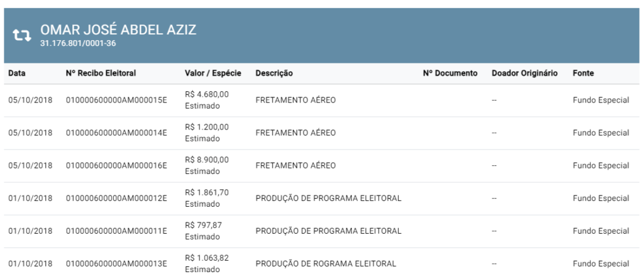Click the Nº Recibo Eleitoral column header
This screenshot has width=644, height=279.
pos(101,74)
